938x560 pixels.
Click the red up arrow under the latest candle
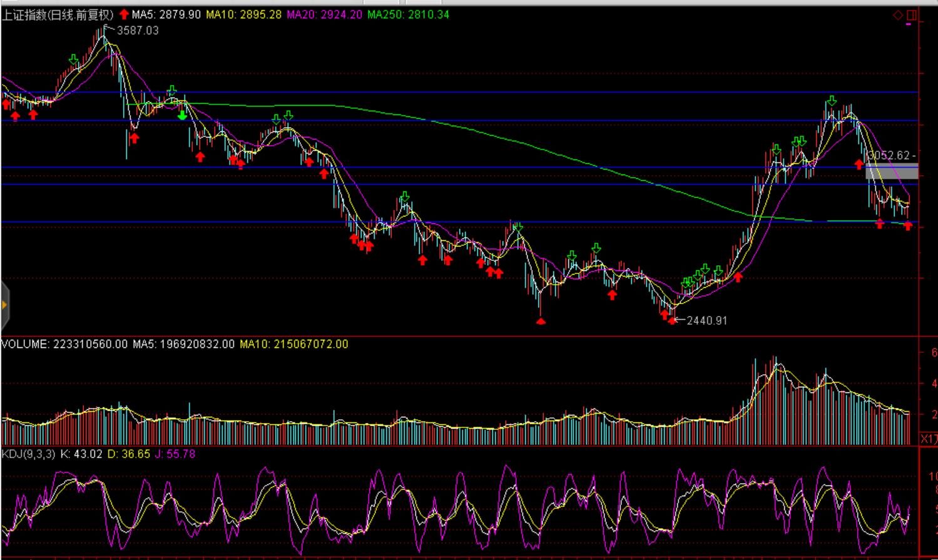[x=908, y=225]
